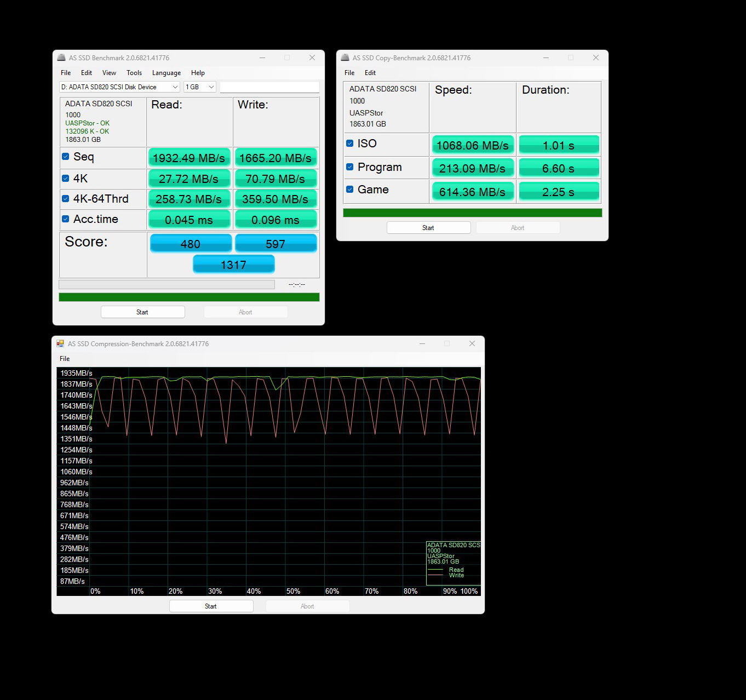Viewport: 746px width, 700px height.
Task: Click the Compression-Benchmark window title icon
Action: (60, 343)
